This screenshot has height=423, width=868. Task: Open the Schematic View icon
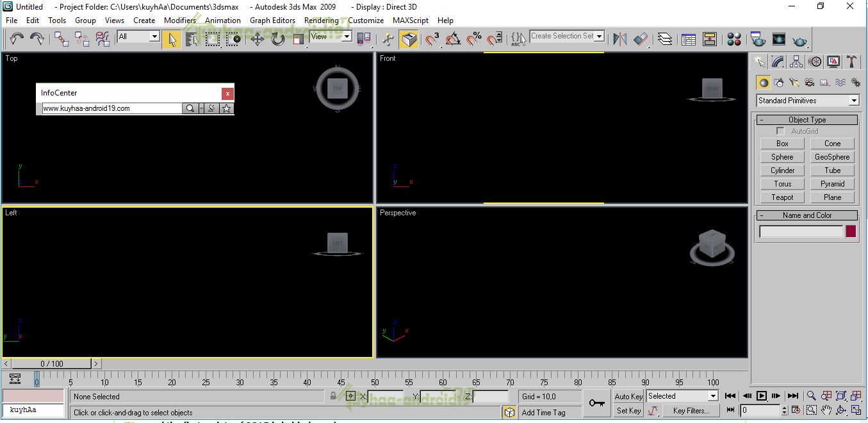[709, 39]
